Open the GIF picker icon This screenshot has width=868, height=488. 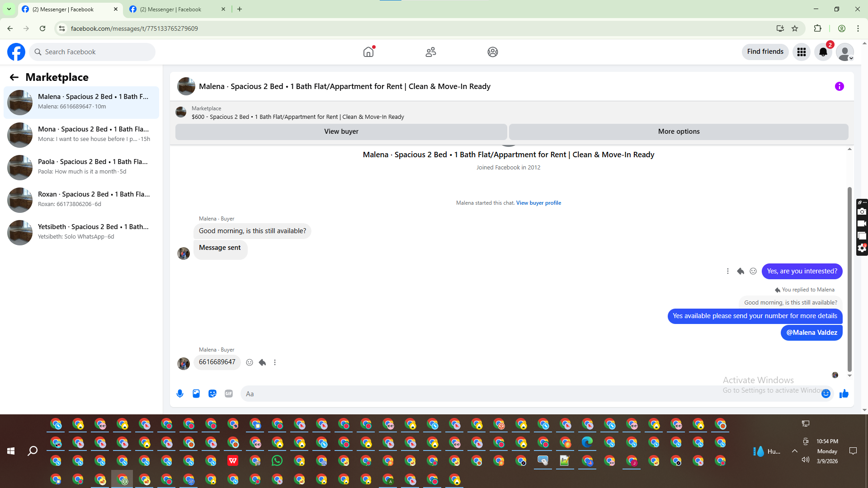tap(229, 394)
